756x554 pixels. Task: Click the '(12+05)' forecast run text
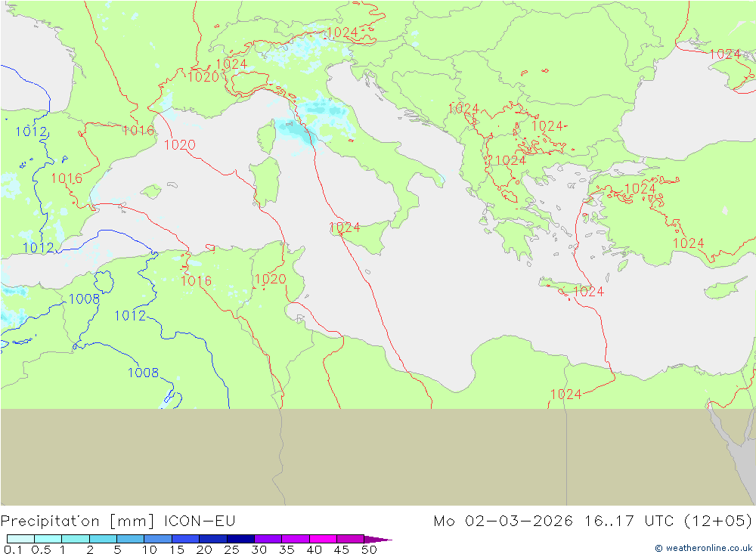click(x=718, y=522)
